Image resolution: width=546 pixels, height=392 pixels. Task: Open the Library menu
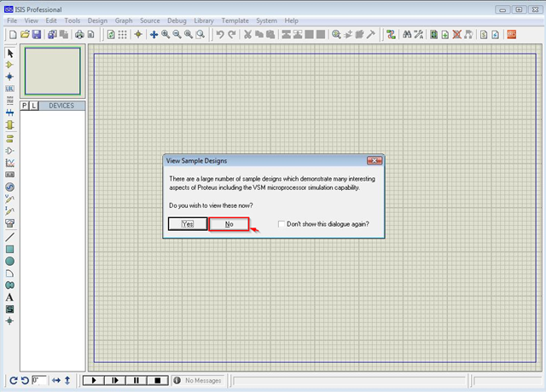click(x=204, y=20)
